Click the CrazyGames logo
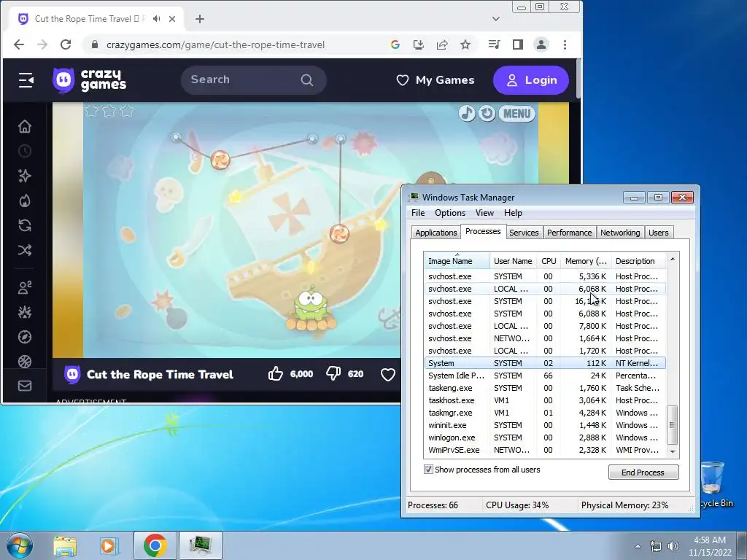The height and width of the screenshot is (560, 747). (x=90, y=80)
